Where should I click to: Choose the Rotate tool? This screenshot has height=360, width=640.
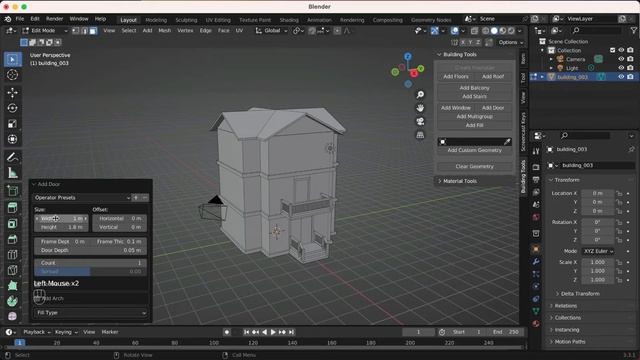[12, 108]
